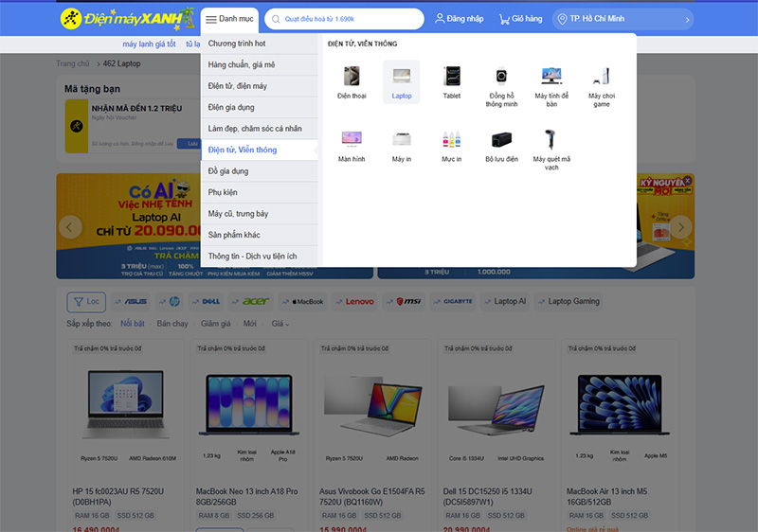Open Máy quét mã vạch barcode scanner category
Image resolution: width=758 pixels, height=532 pixels.
[x=551, y=150]
